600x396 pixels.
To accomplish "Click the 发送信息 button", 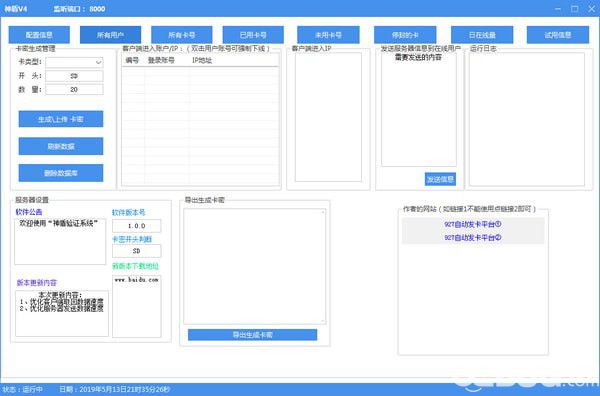I will click(440, 179).
